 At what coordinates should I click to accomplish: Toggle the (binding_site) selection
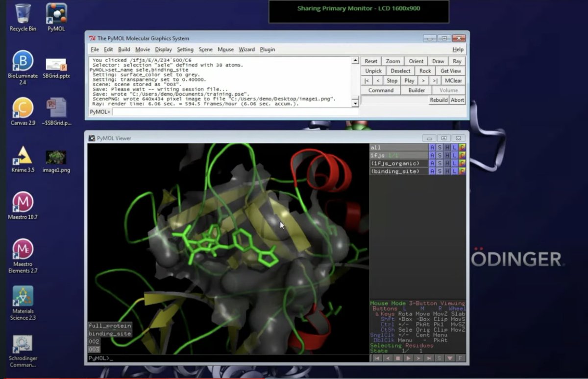tap(398, 171)
